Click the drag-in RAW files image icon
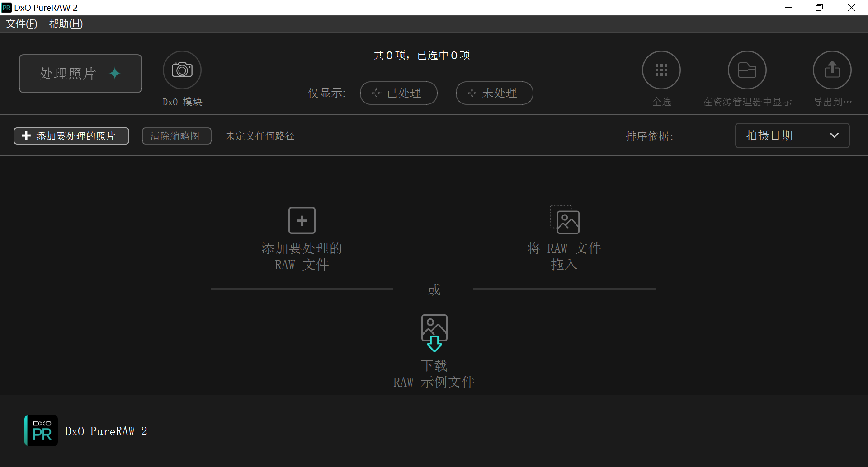 [565, 219]
